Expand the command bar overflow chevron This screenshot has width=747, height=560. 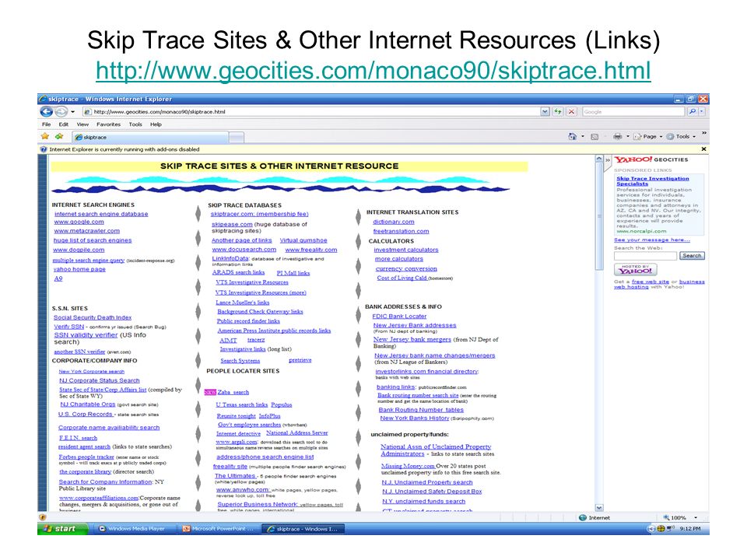coord(703,133)
